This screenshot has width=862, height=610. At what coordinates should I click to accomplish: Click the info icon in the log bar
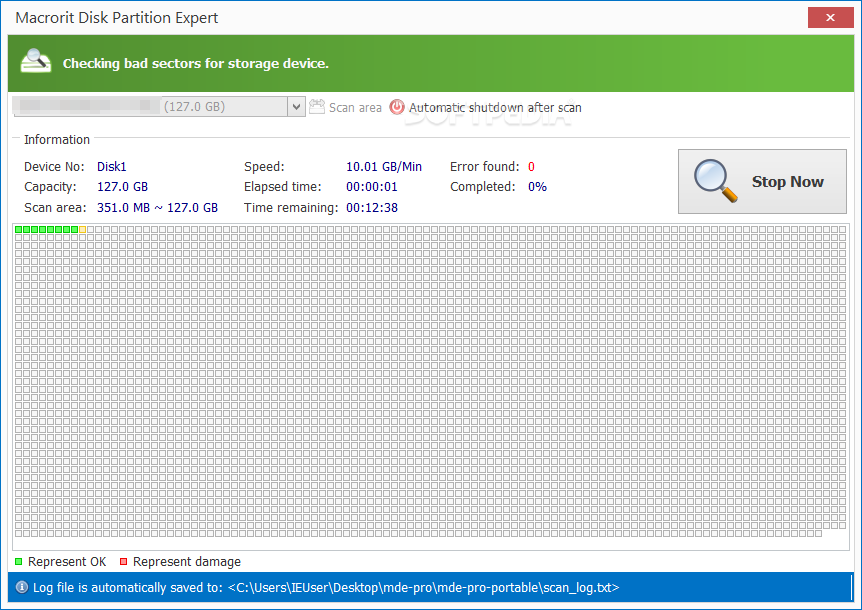click(x=22, y=587)
